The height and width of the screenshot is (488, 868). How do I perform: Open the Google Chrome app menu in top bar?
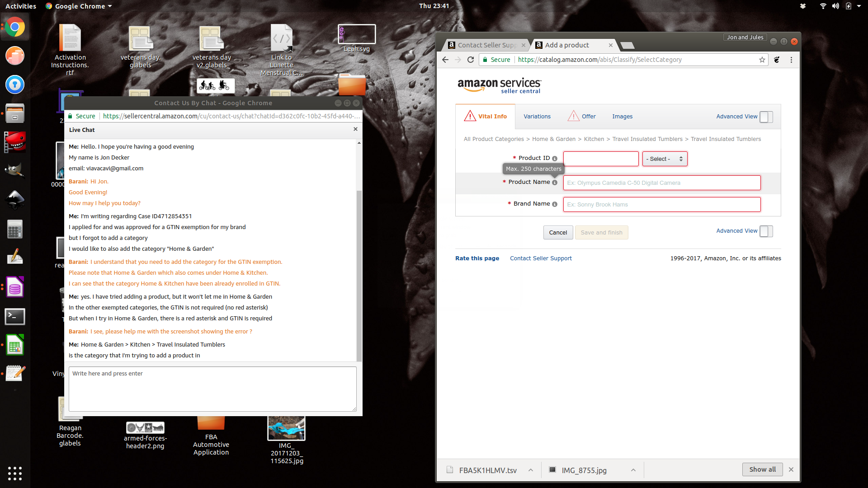[79, 6]
